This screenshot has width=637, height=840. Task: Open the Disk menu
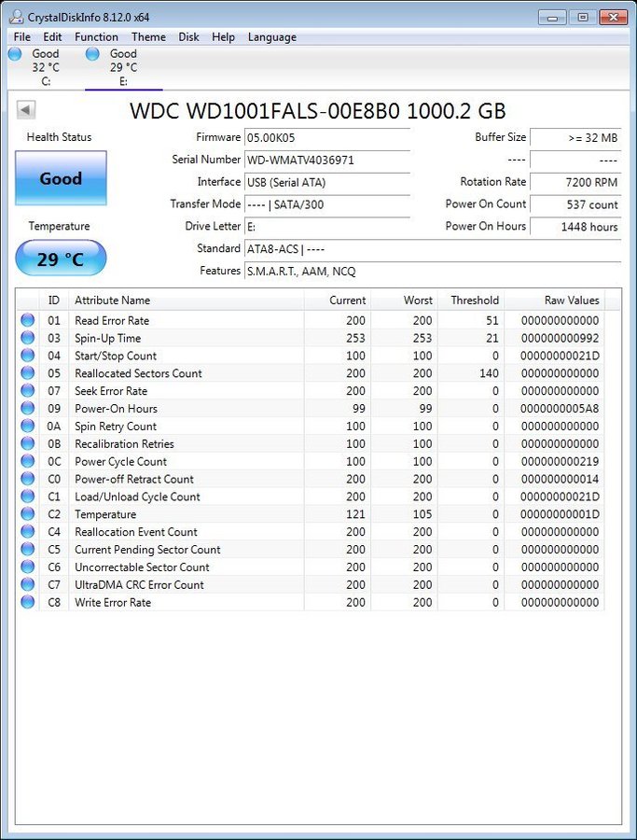[x=188, y=37]
